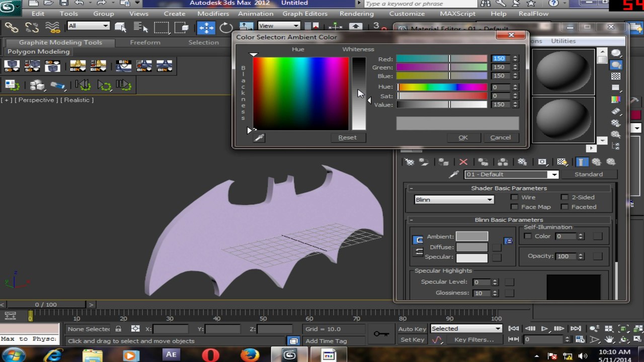Click the Opacity value field

566,256
